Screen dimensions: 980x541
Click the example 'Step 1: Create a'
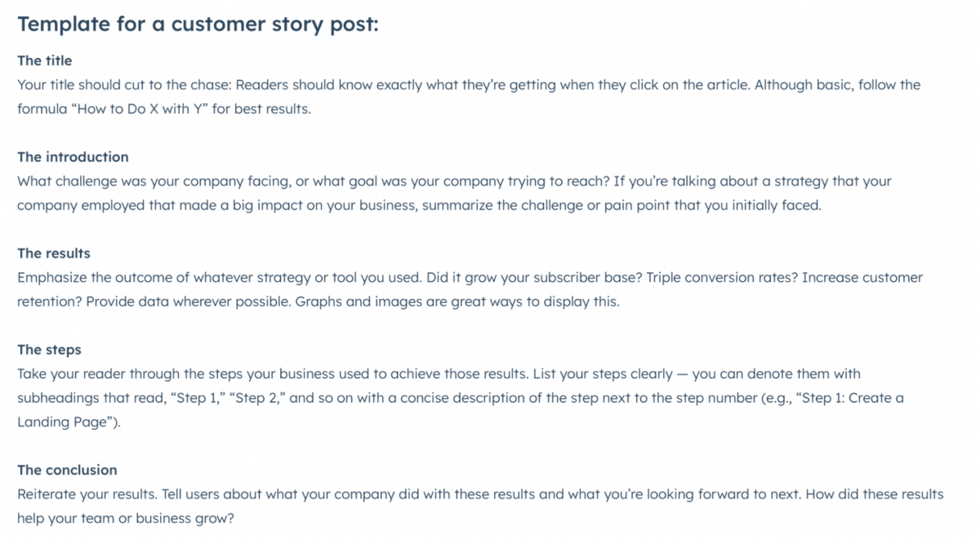851,398
